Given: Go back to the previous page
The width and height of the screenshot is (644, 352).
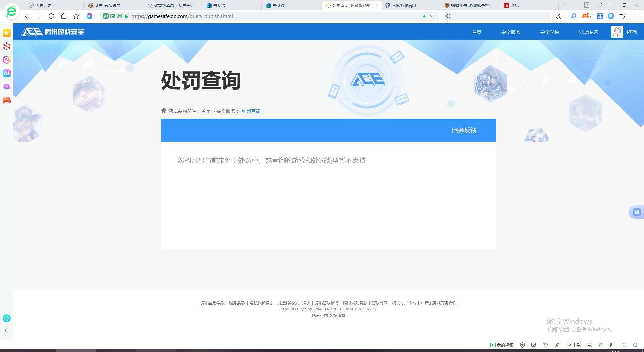Looking at the screenshot, I should (27, 16).
